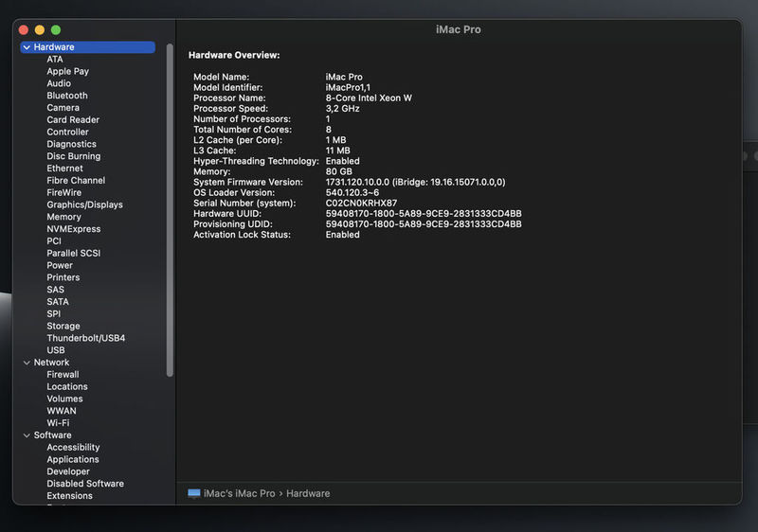This screenshot has height=532, width=758.
Task: Show the Applications list entry
Action: [x=73, y=460]
